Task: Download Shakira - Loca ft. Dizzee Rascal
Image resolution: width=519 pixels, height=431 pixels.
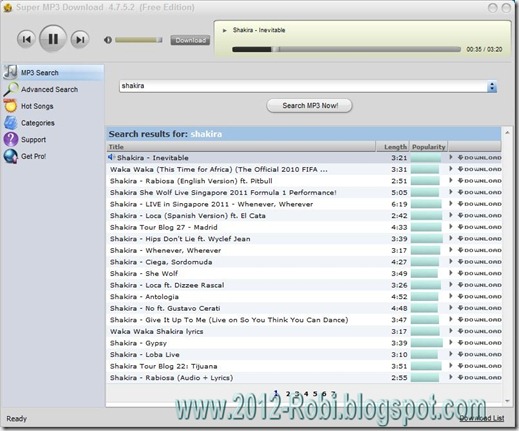Action: coord(479,285)
